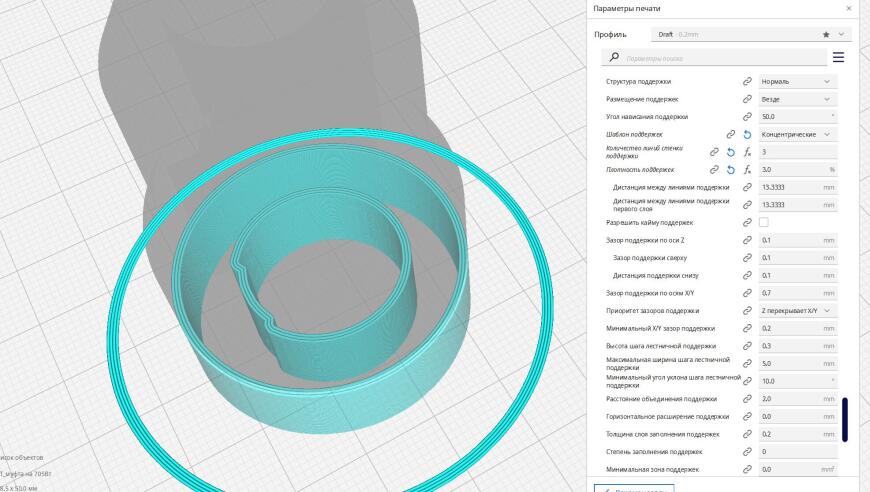Expand the support placement dropdown

[797, 99]
